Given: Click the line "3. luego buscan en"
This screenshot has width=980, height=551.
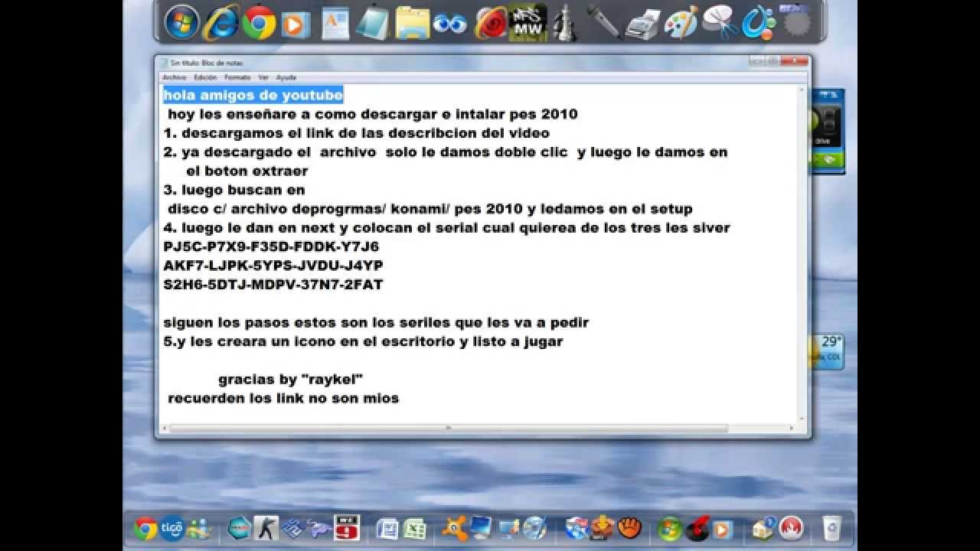Looking at the screenshot, I should click(x=234, y=190).
